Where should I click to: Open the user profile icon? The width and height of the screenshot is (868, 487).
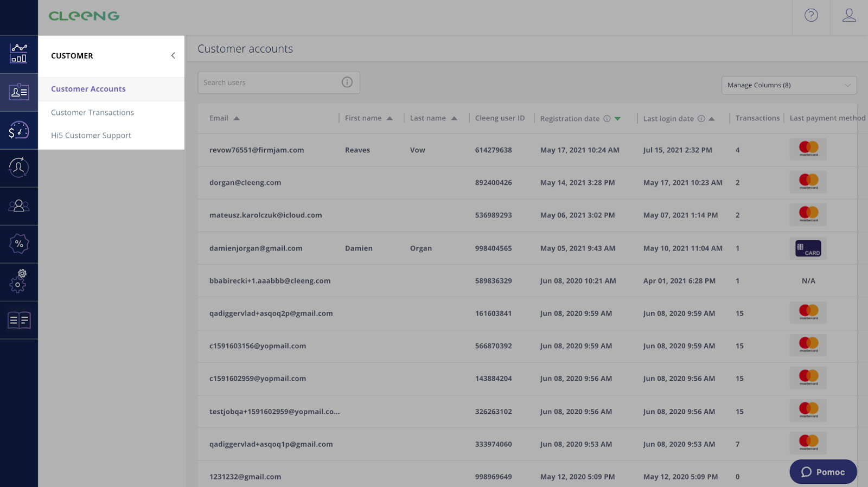(x=849, y=15)
